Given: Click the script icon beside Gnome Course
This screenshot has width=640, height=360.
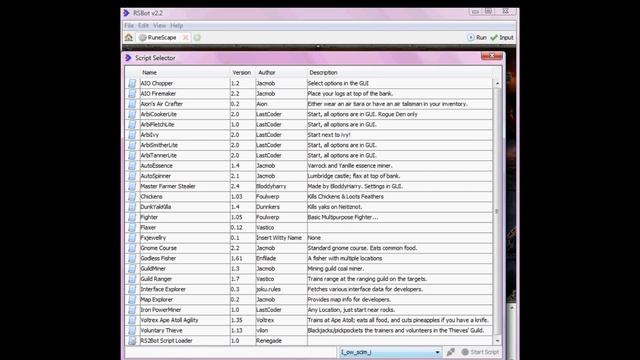Looking at the screenshot, I should 132,248.
